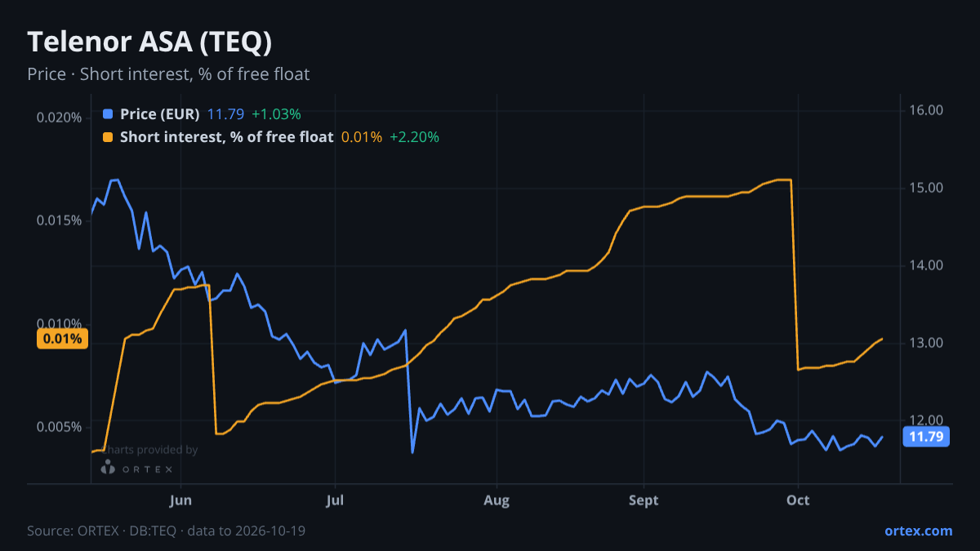Image resolution: width=980 pixels, height=551 pixels.
Task: Click the Telenor ASA (TEQ) chart title
Action: (x=149, y=42)
